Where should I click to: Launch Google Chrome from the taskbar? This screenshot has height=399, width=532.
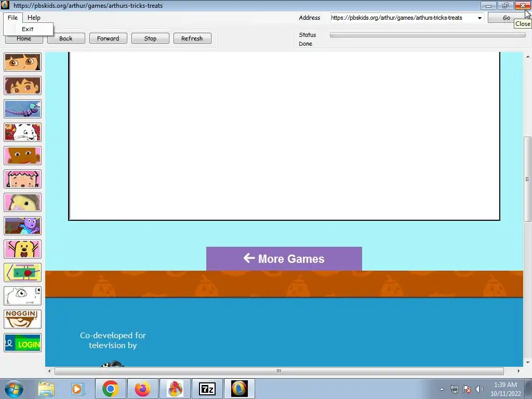click(110, 389)
